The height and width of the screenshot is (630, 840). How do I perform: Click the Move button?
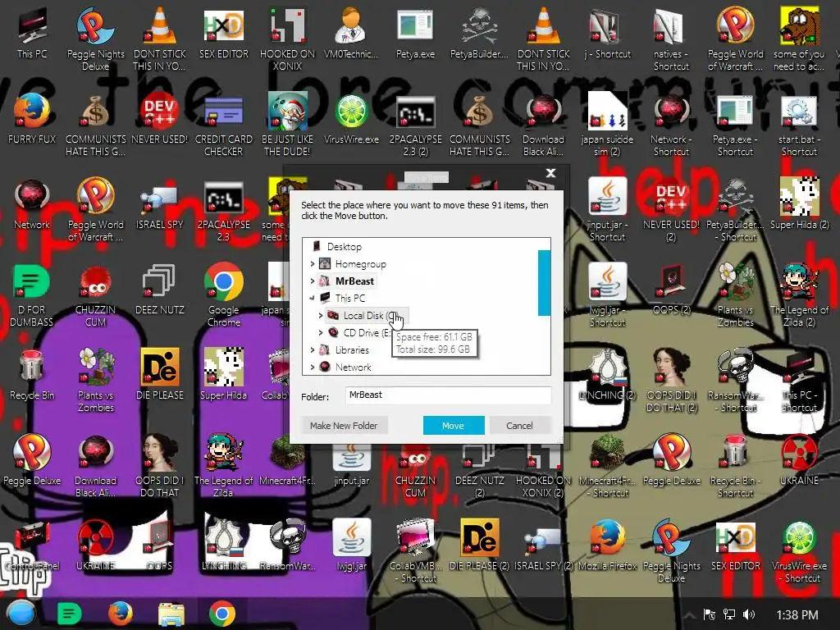453,426
